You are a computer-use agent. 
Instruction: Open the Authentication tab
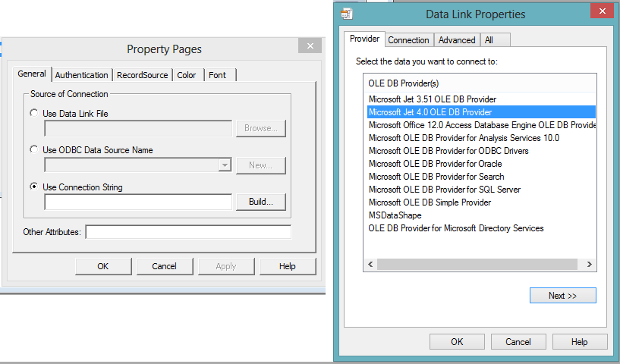click(x=81, y=75)
